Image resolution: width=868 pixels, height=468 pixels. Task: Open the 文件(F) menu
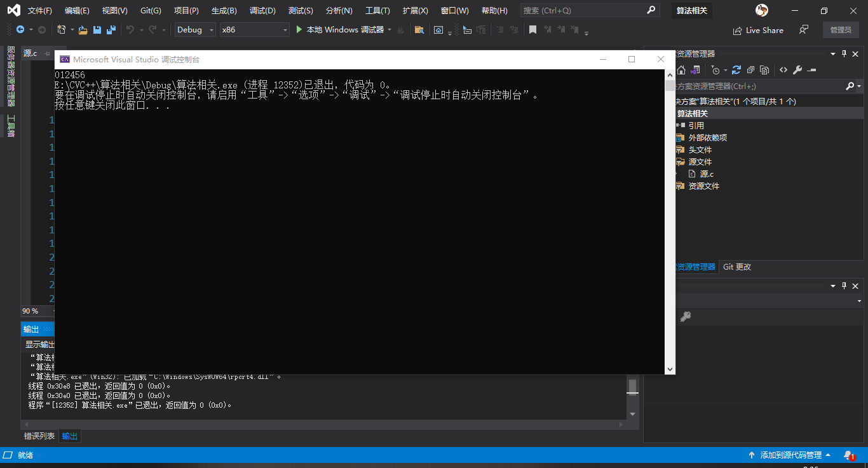click(40, 11)
